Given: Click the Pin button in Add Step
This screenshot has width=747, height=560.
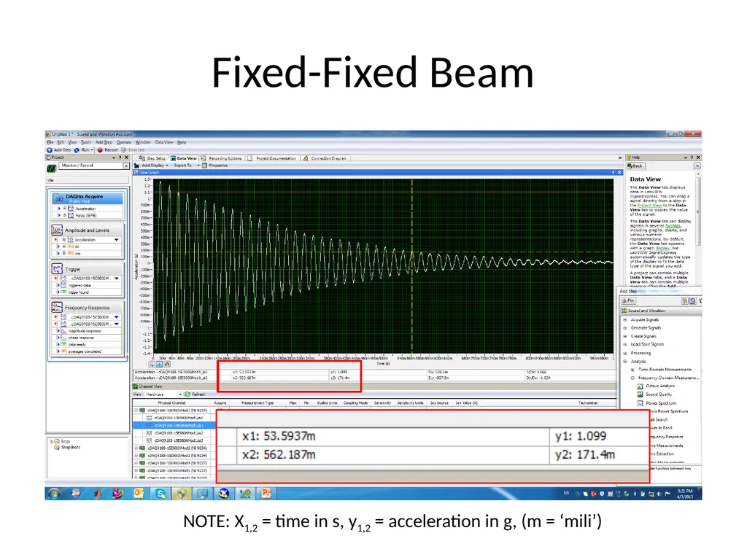Looking at the screenshot, I should [628, 301].
